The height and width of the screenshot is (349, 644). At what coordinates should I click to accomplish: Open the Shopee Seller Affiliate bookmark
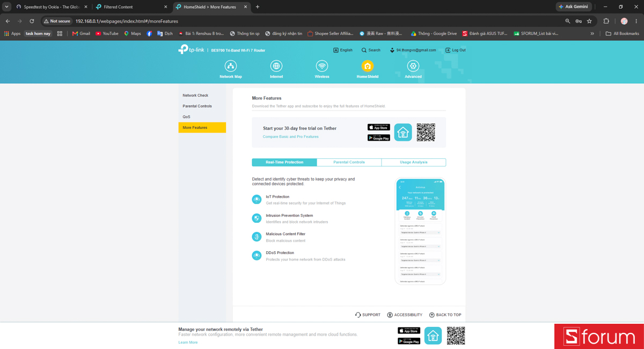[330, 33]
